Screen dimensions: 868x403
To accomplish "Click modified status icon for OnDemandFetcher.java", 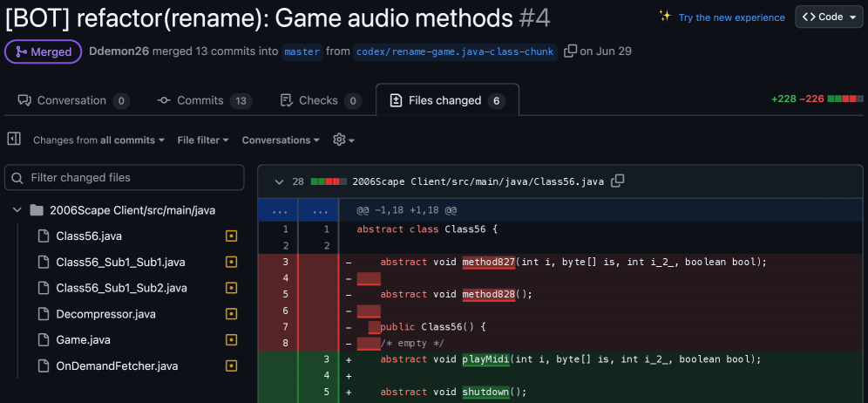I will point(232,365).
